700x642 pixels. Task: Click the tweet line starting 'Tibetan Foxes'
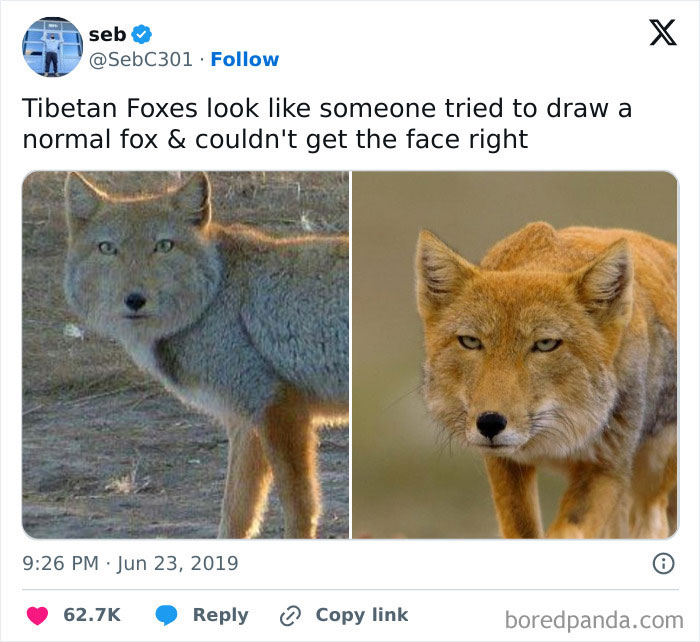(327, 108)
